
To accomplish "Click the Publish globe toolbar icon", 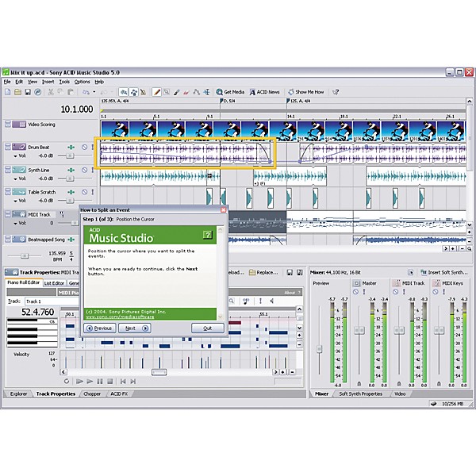I will (x=37, y=92).
